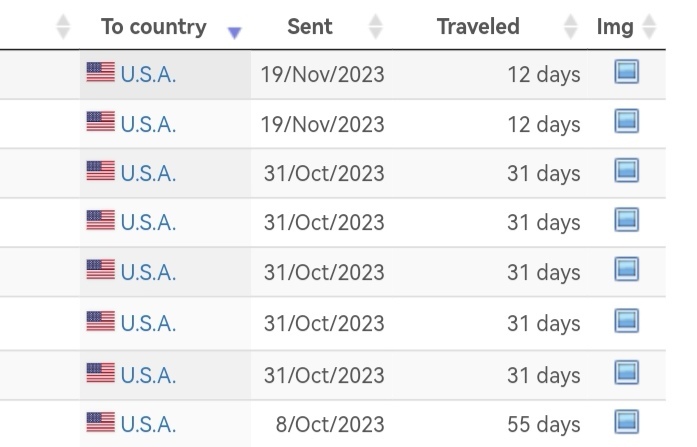Screen dimensions: 697x447
Task: Sort table by To country header
Action: [x=154, y=27]
